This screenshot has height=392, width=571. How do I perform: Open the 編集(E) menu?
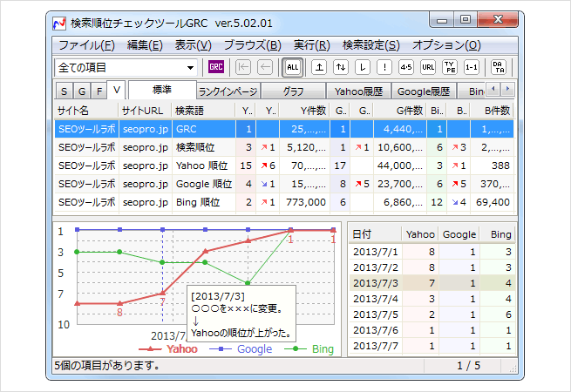pos(145,45)
